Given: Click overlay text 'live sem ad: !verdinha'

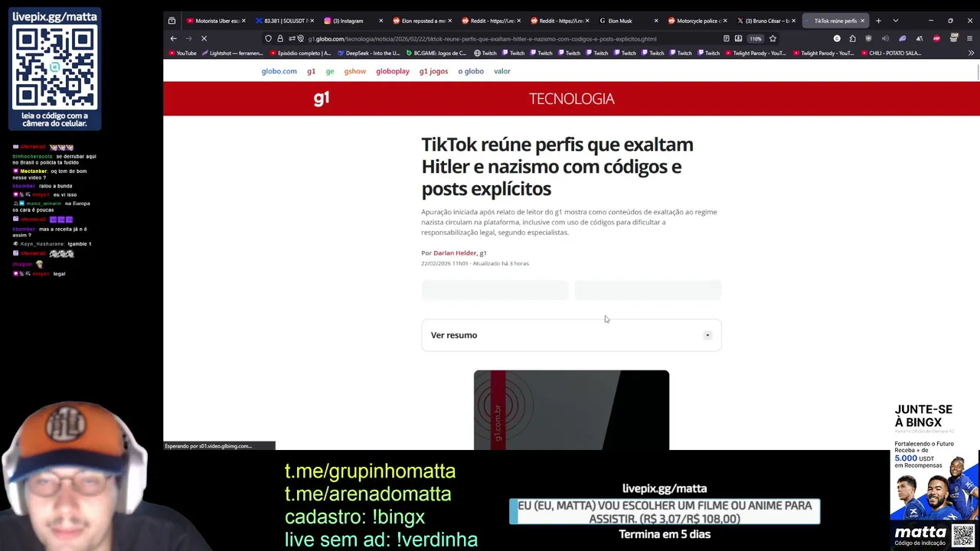Looking at the screenshot, I should click(x=381, y=540).
